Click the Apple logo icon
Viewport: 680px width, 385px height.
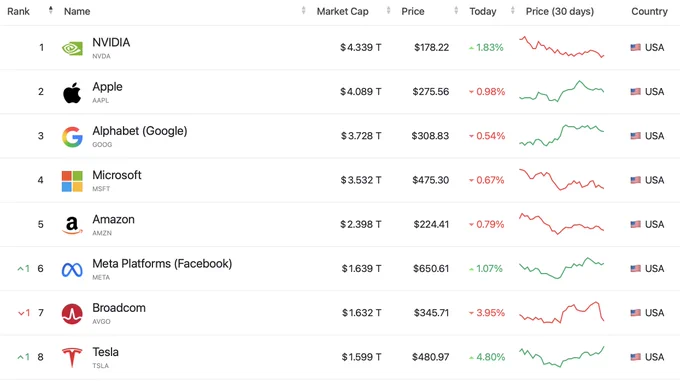(72, 92)
